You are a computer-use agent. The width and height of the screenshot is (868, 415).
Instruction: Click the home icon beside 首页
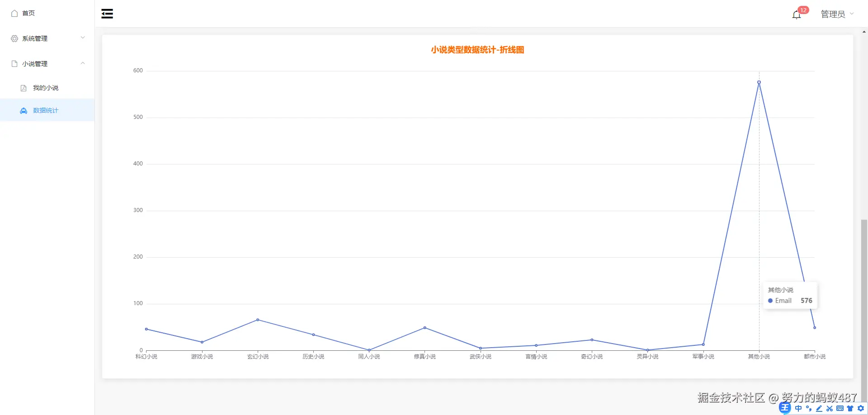(x=14, y=13)
